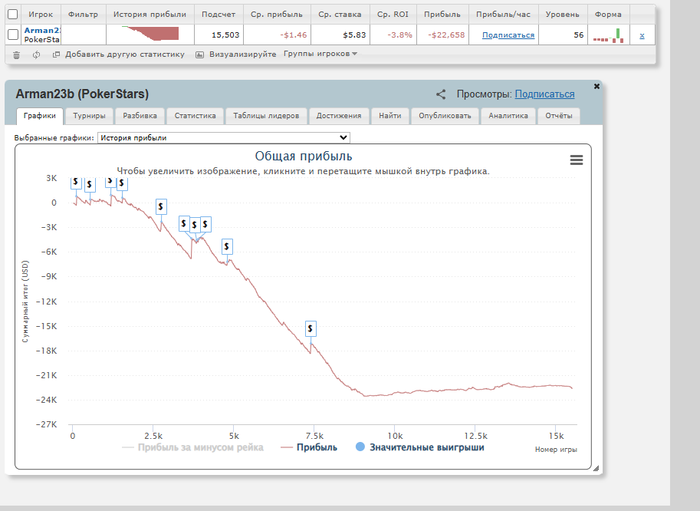Open the Аналитика tab
This screenshot has width=700, height=511.
coord(508,116)
